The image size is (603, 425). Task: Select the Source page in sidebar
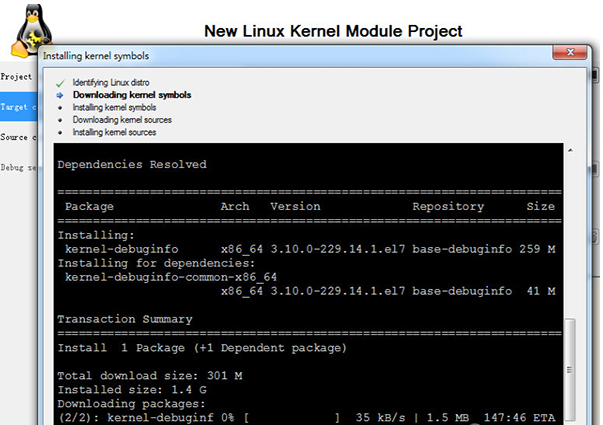(x=17, y=137)
